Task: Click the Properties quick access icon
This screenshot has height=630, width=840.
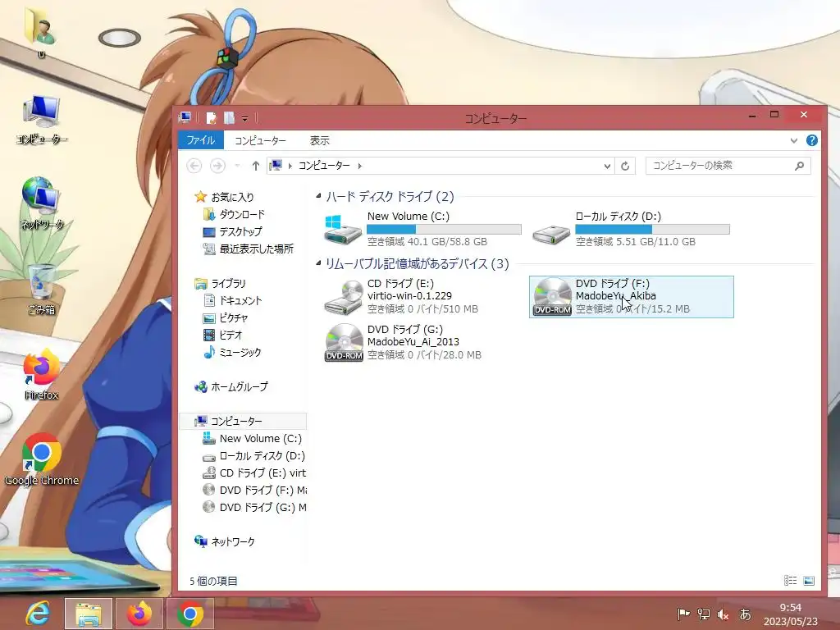Action: point(211,118)
